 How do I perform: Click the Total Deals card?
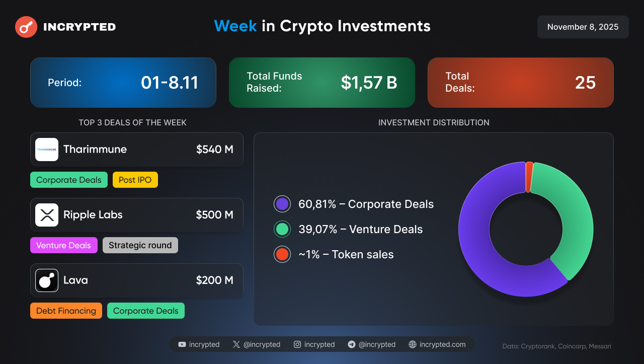coord(520,83)
